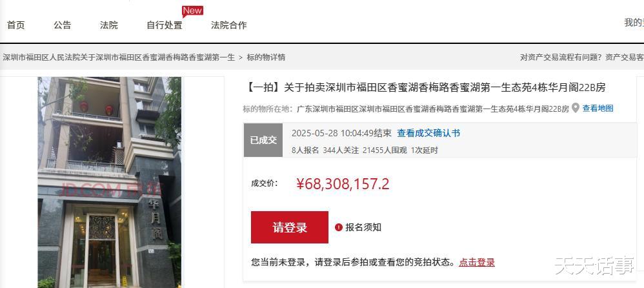
Task: Go to the 公告 tab
Action: point(63,25)
